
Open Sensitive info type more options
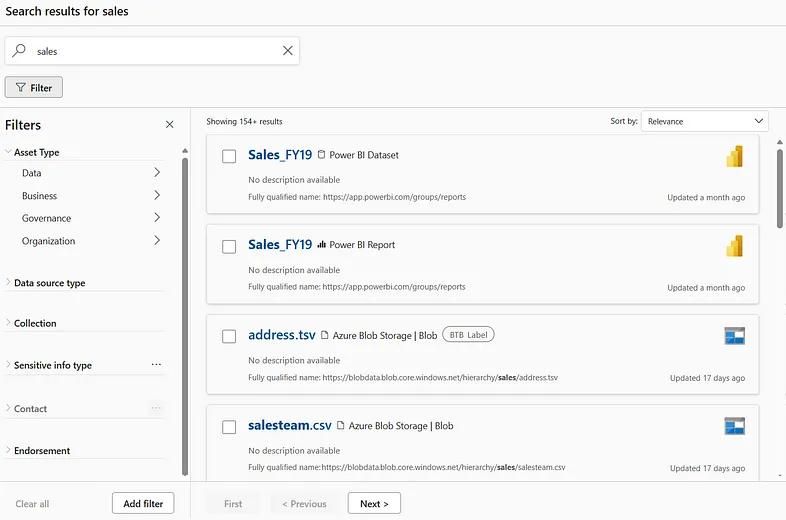point(156,365)
